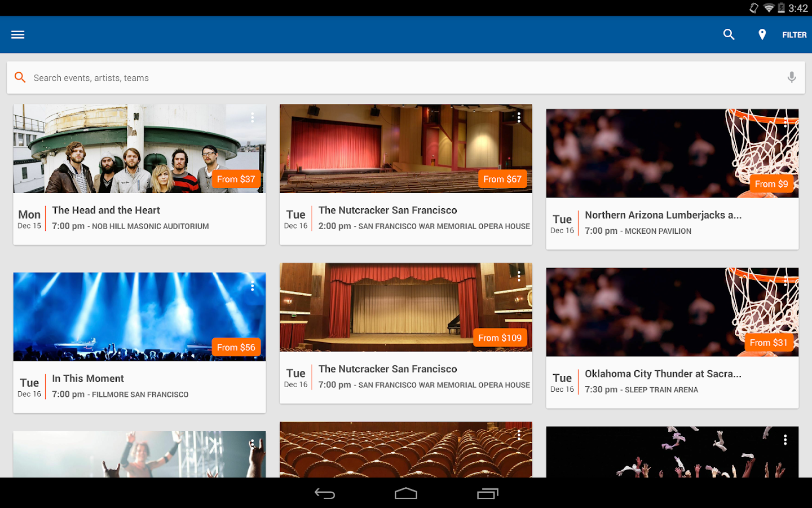Open overflow menu on Northern Arizona Lumberjacks card
The height and width of the screenshot is (508, 812).
(x=785, y=122)
